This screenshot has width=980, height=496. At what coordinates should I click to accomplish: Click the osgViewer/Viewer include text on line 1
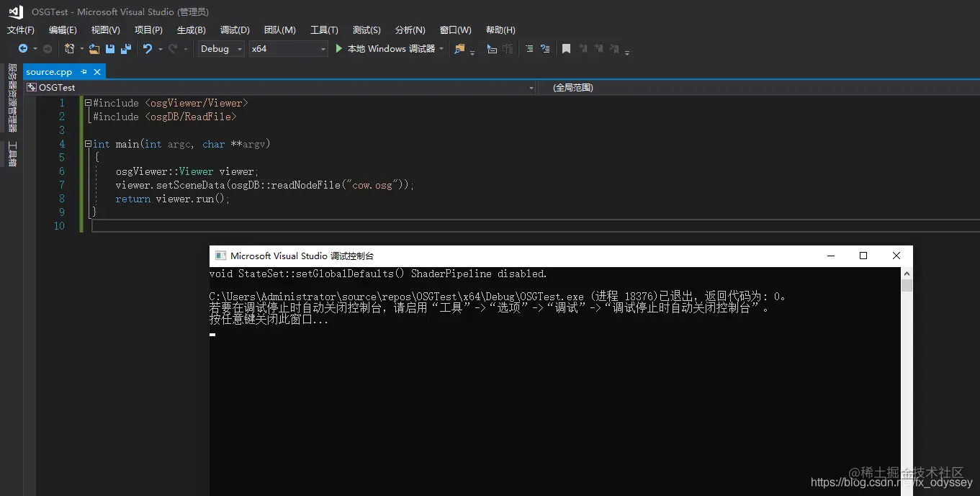point(196,103)
